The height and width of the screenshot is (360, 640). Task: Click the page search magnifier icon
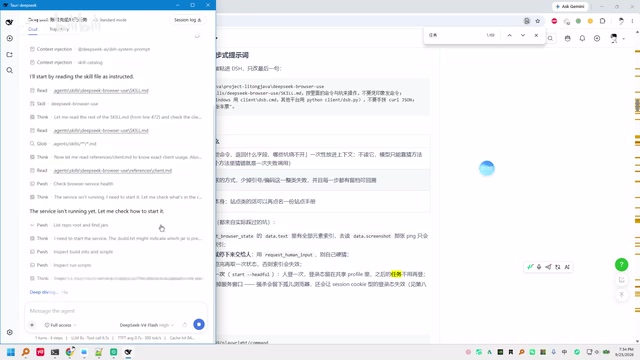pyautogui.click(x=550, y=38)
